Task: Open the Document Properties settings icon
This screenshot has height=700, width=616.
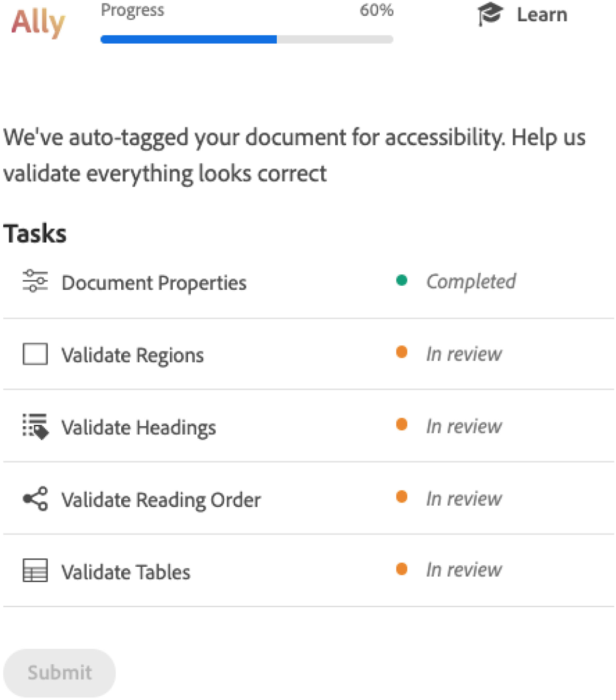Action: point(34,281)
